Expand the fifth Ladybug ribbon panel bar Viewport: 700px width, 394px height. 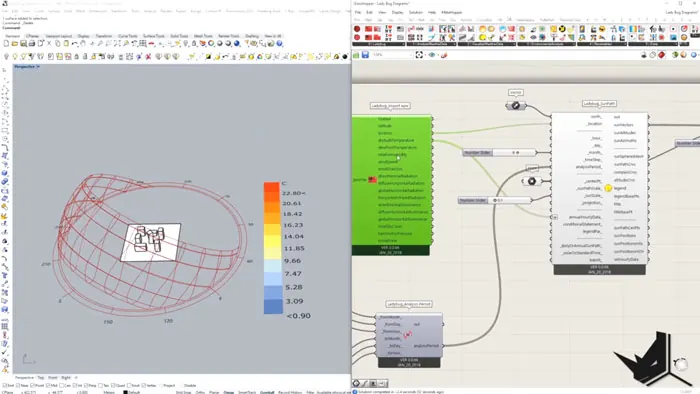(602, 44)
